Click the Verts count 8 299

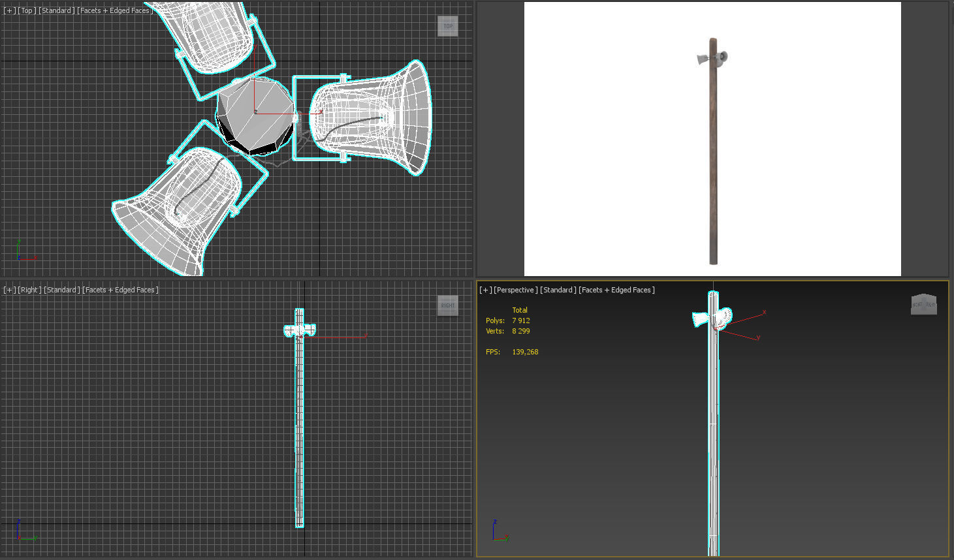point(521,331)
